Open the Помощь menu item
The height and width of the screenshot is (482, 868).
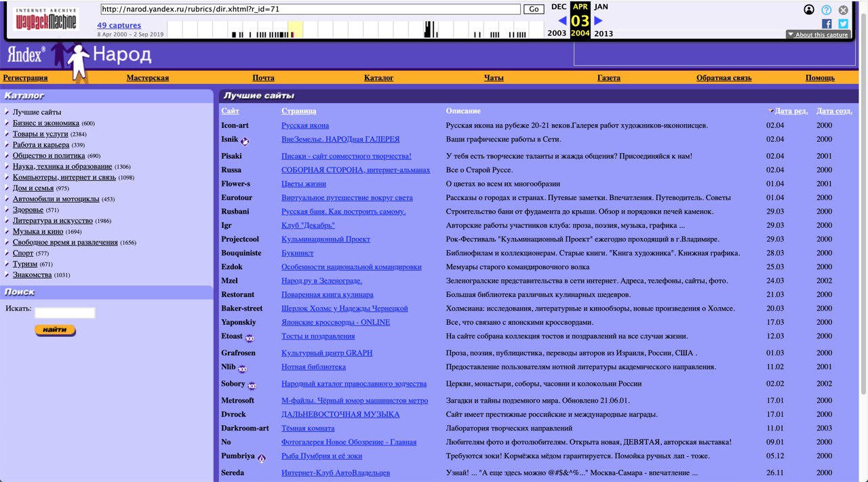(x=821, y=78)
